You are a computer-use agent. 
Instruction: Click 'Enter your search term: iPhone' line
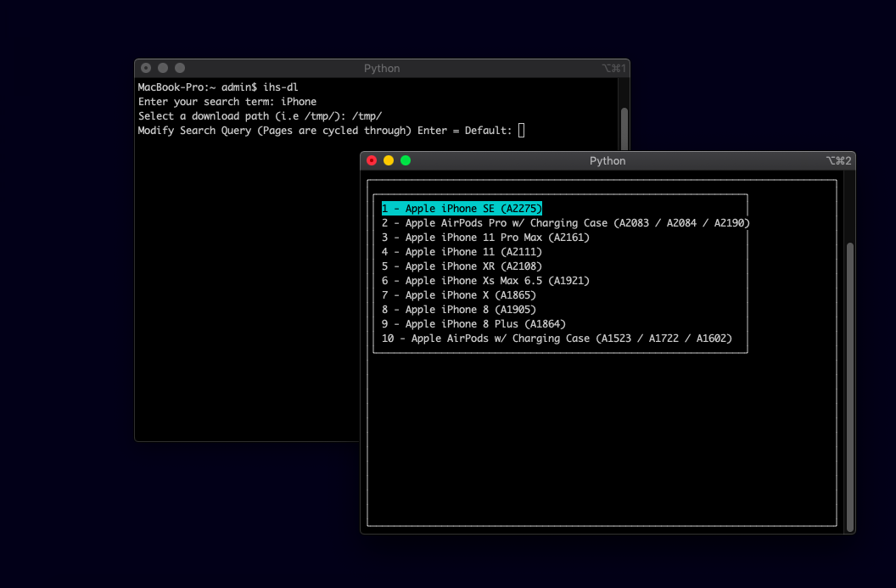[227, 102]
